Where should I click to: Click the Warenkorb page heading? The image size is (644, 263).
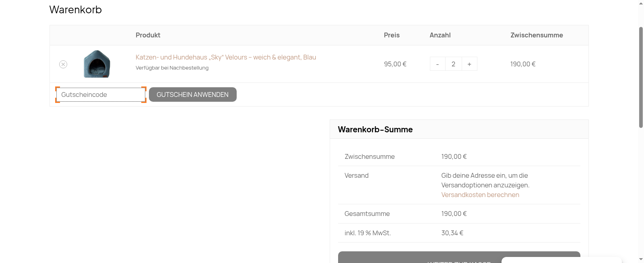[76, 10]
